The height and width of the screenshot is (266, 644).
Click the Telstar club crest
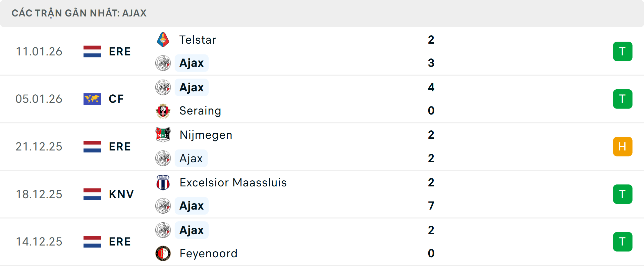(163, 39)
